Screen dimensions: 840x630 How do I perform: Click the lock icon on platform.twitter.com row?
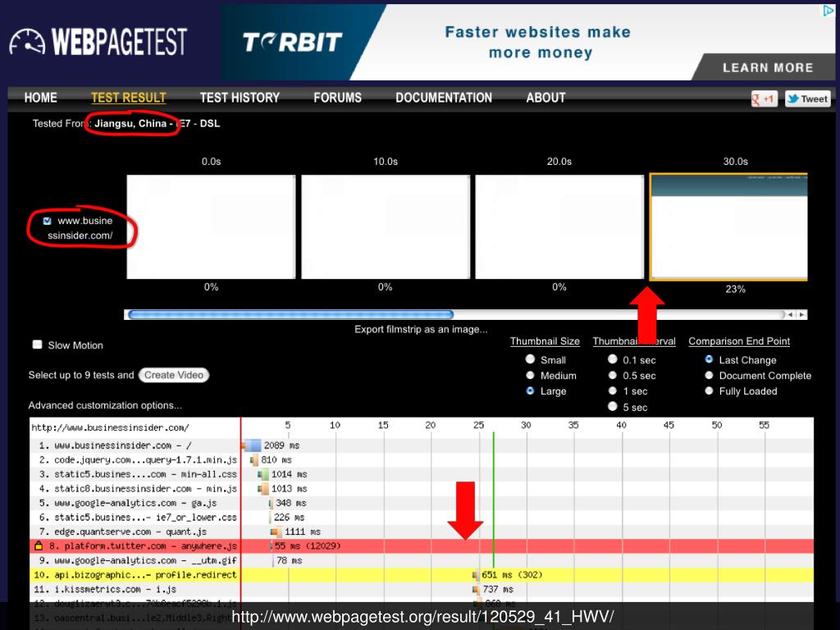38,546
